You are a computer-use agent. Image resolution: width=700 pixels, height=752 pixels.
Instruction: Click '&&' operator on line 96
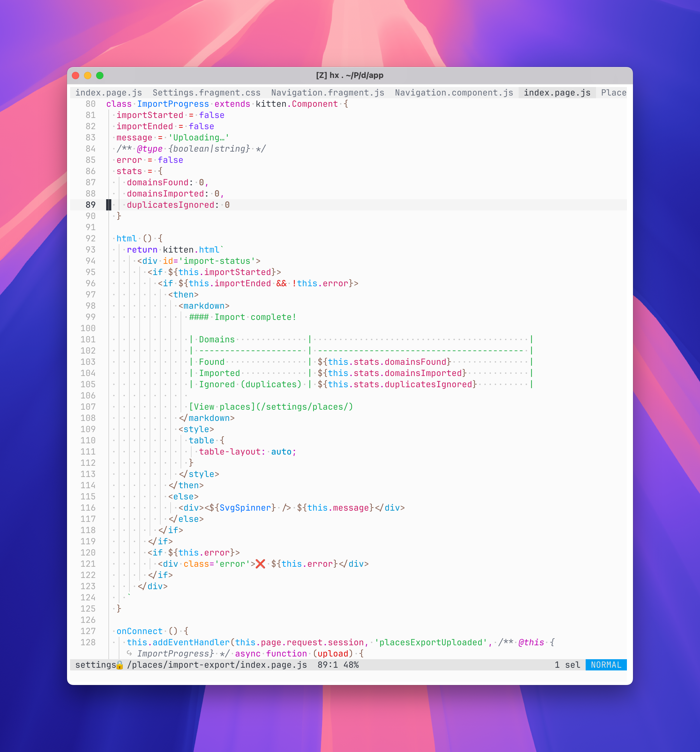click(x=281, y=284)
